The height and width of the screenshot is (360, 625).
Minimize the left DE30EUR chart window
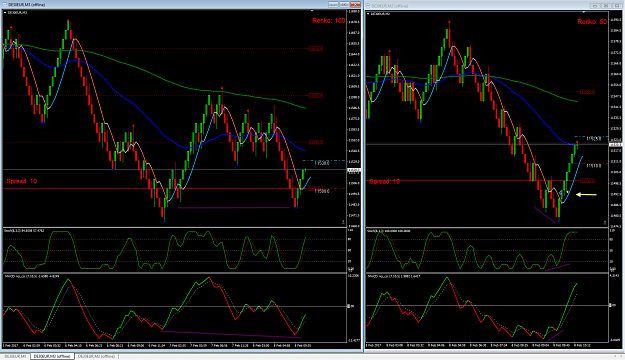click(x=333, y=4)
